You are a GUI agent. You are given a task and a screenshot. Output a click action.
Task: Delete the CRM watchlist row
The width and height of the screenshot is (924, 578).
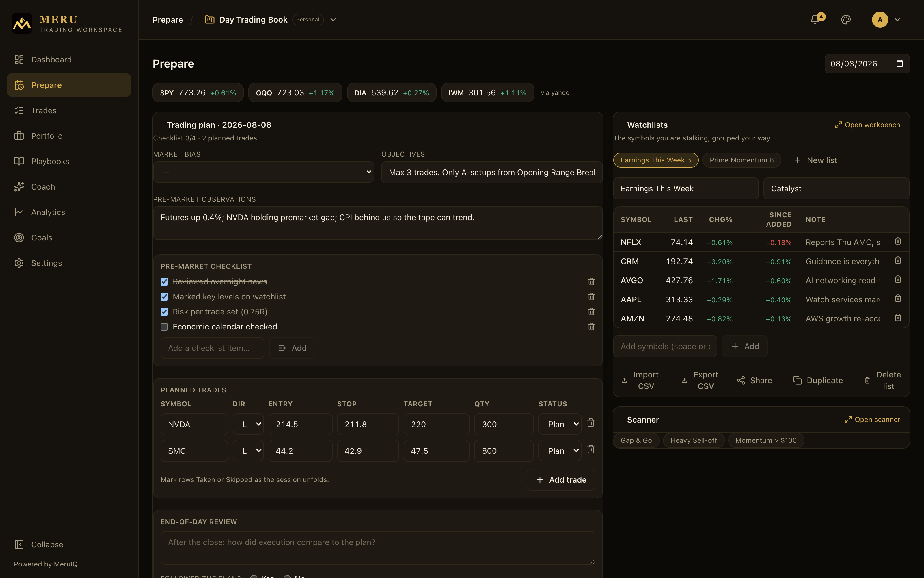(898, 260)
